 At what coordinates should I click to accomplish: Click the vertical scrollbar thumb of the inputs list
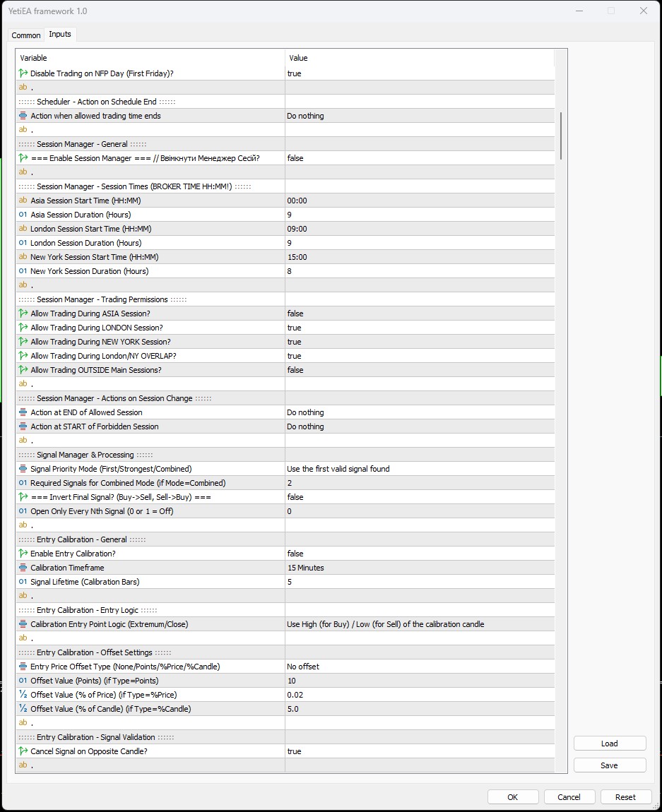pos(561,136)
